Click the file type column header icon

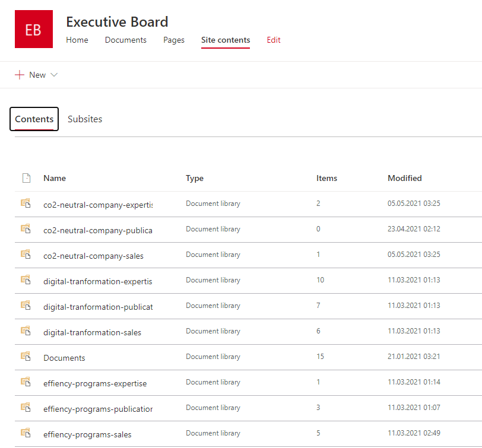pyautogui.click(x=26, y=178)
